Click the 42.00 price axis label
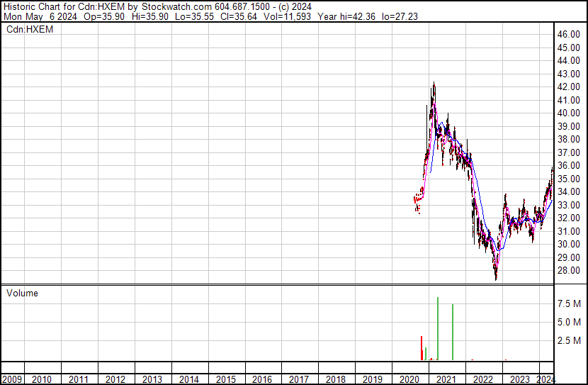Image resolution: width=588 pixels, height=385 pixels. click(569, 87)
